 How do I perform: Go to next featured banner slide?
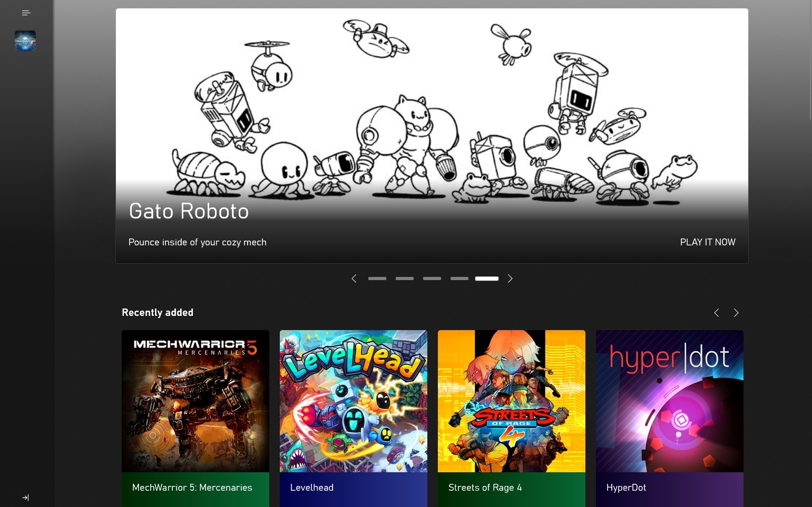coord(510,279)
